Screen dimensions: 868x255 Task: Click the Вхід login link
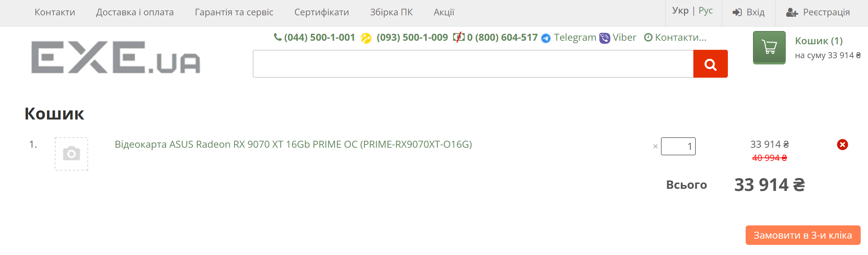click(x=748, y=13)
